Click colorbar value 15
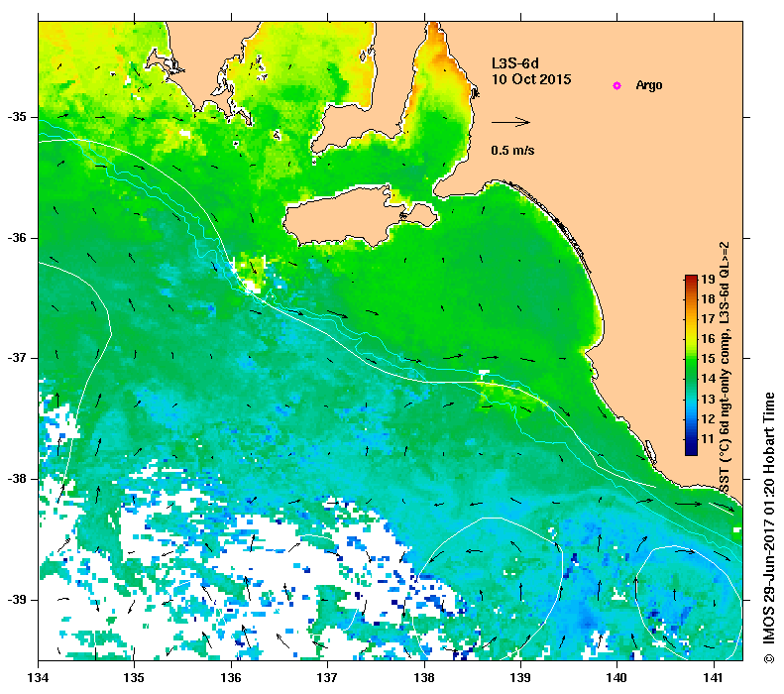The height and width of the screenshot is (694, 784). [708, 359]
